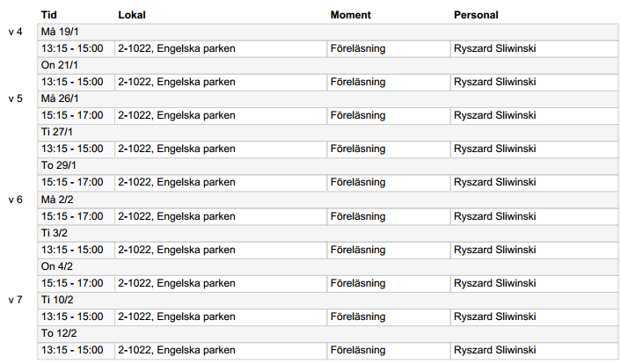621x364 pixels.
Task: Click the 13:15 - 15:00 time under Ti 27/1
Action: [x=72, y=149]
